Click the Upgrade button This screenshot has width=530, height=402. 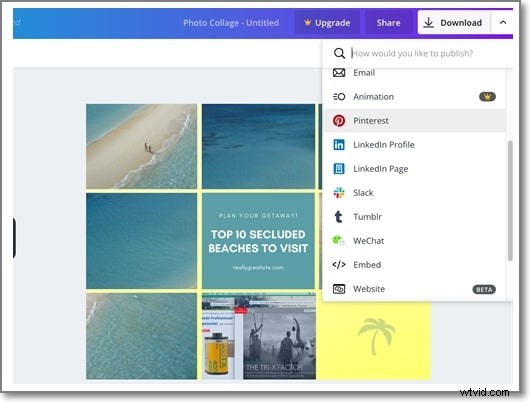[x=327, y=23]
